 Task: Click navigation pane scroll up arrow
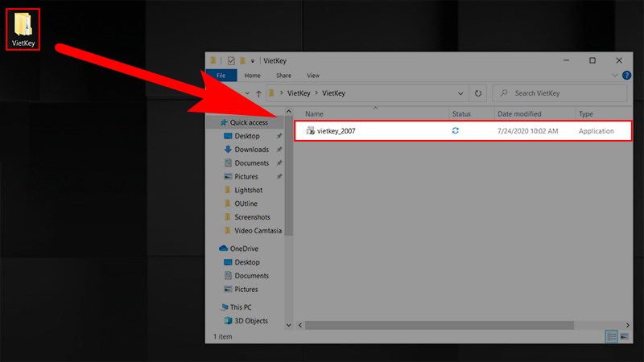point(289,112)
